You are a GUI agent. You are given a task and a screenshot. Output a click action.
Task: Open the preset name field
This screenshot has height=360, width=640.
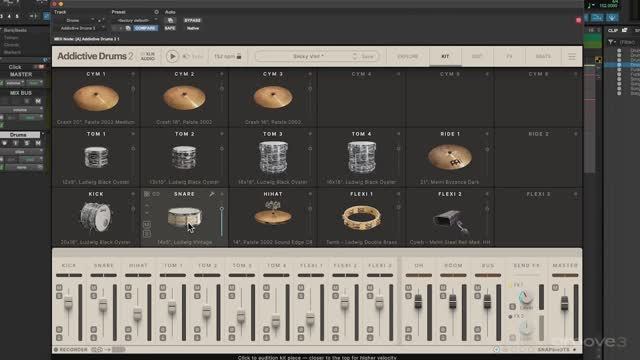point(308,56)
